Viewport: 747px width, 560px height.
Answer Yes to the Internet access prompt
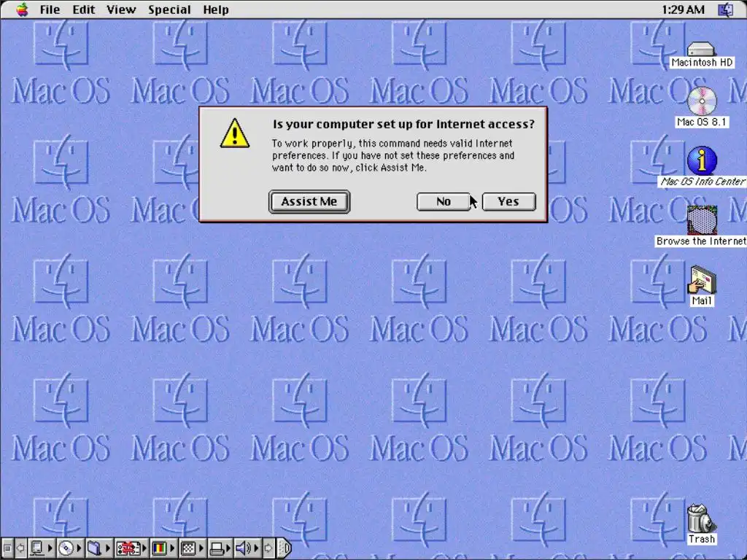(508, 201)
